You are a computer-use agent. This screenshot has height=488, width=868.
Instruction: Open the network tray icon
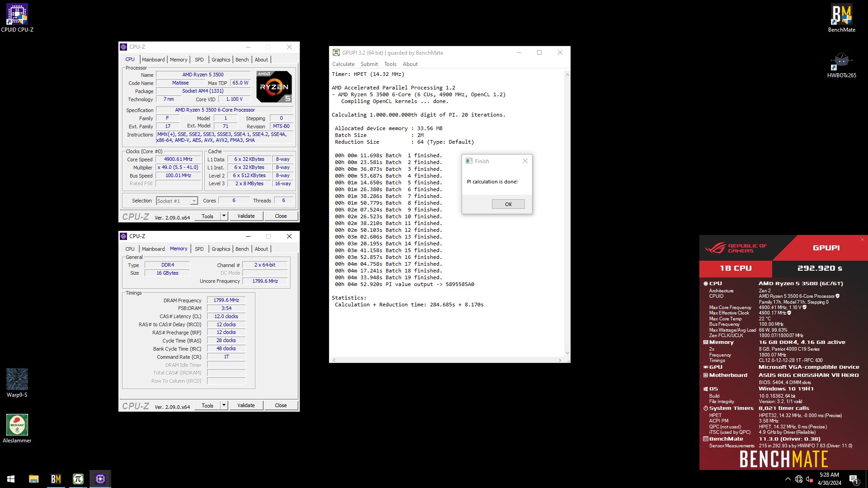pos(799,479)
